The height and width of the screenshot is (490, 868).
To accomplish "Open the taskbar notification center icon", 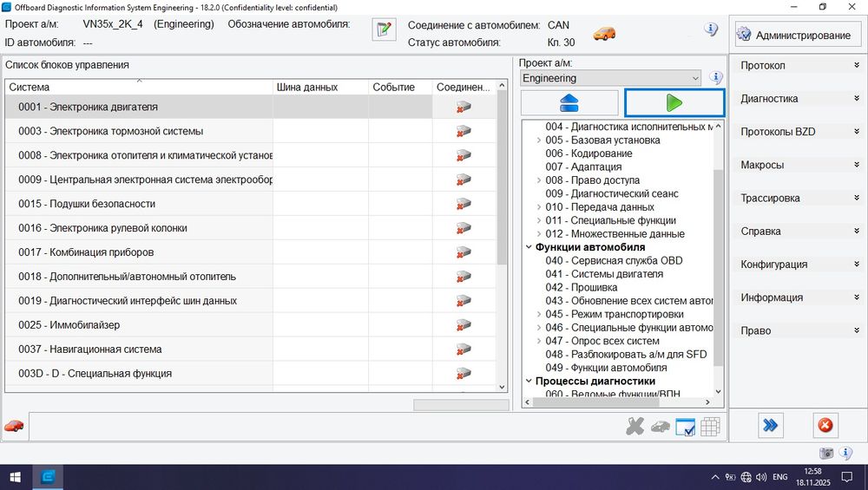I will [x=847, y=477].
